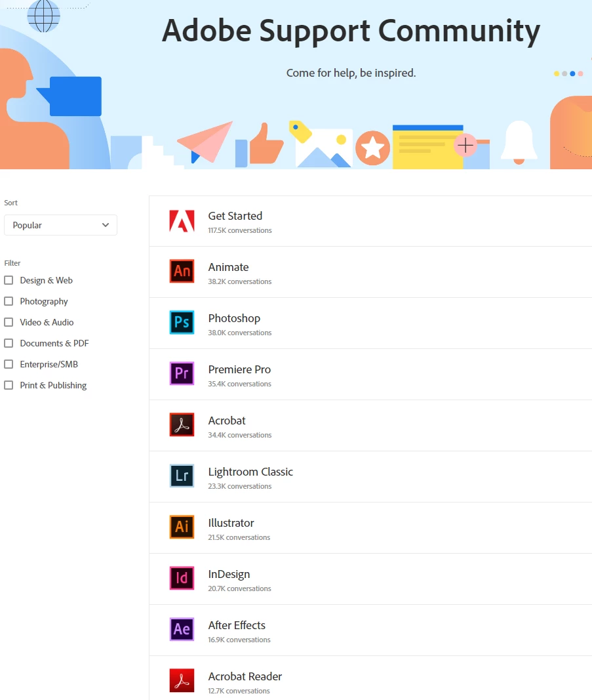Click the Photoshop Ps icon
Viewport: 592px width, 700px height.
[182, 322]
